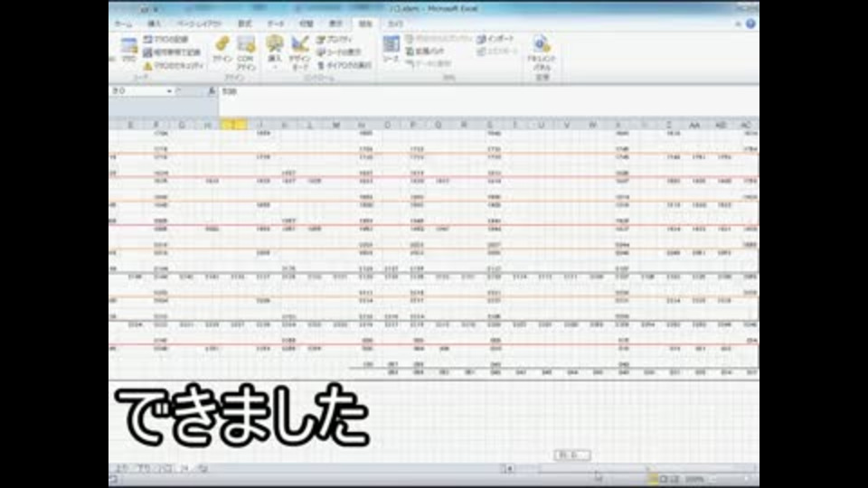Switch to the Review (校閲) tab
Image resolution: width=868 pixels, height=488 pixels.
(x=307, y=23)
